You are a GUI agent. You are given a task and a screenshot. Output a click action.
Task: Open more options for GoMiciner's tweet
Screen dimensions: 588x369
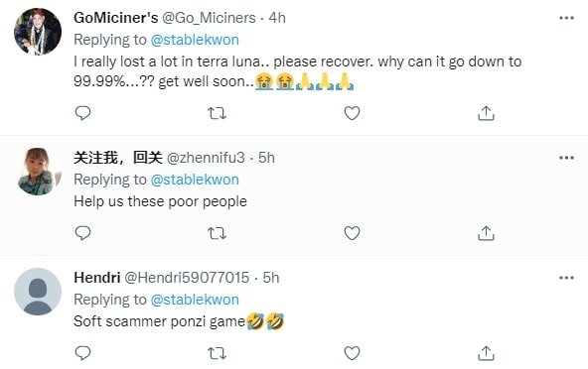(x=566, y=18)
